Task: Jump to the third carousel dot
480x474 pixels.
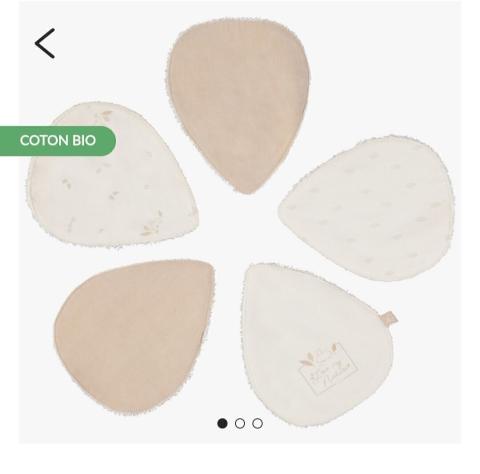Action: coord(257,423)
